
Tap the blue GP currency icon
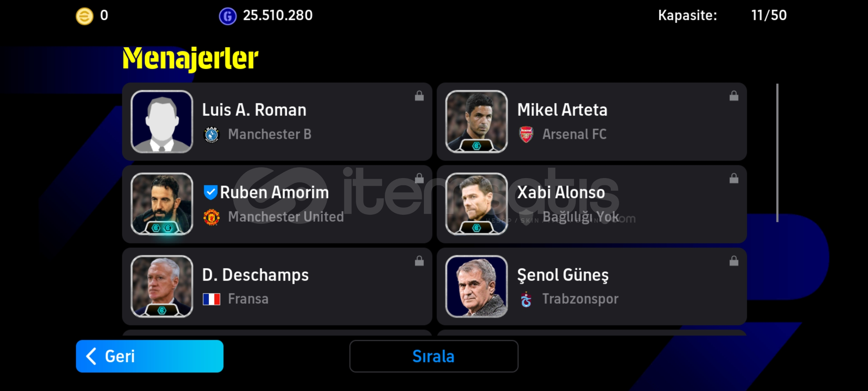227,16
